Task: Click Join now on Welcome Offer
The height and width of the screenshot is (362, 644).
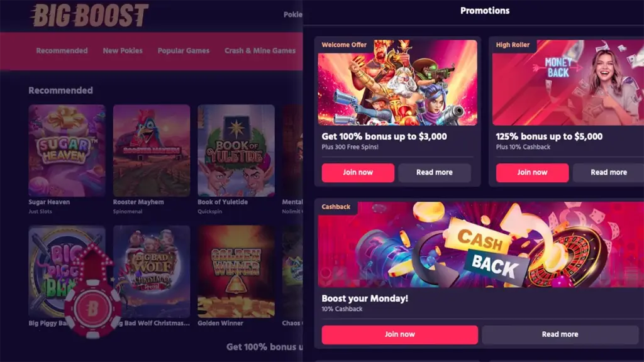Action: [358, 173]
